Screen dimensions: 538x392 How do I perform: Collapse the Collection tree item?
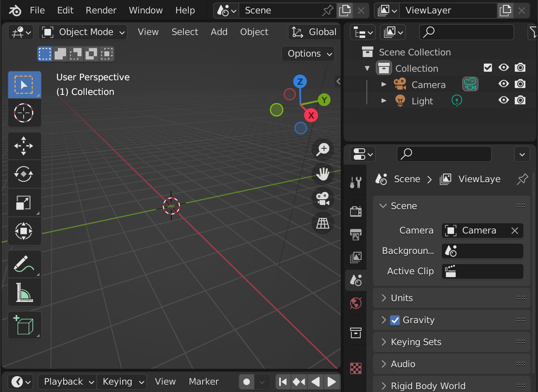[367, 68]
